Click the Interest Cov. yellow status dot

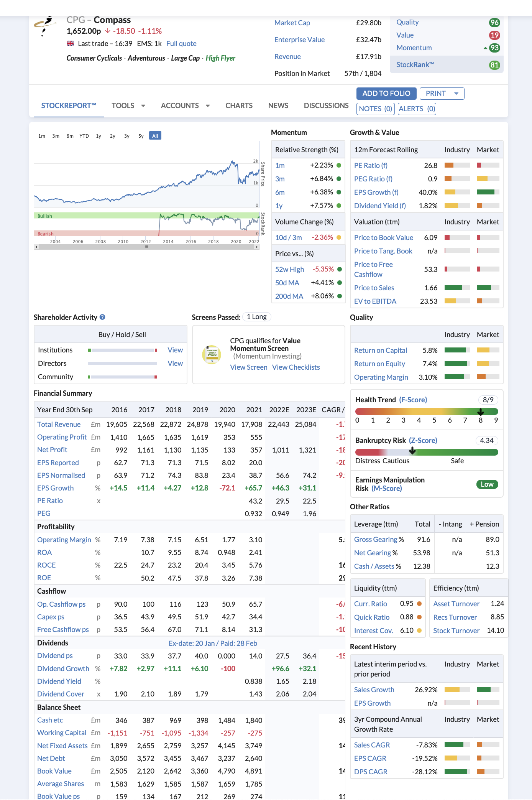click(419, 630)
